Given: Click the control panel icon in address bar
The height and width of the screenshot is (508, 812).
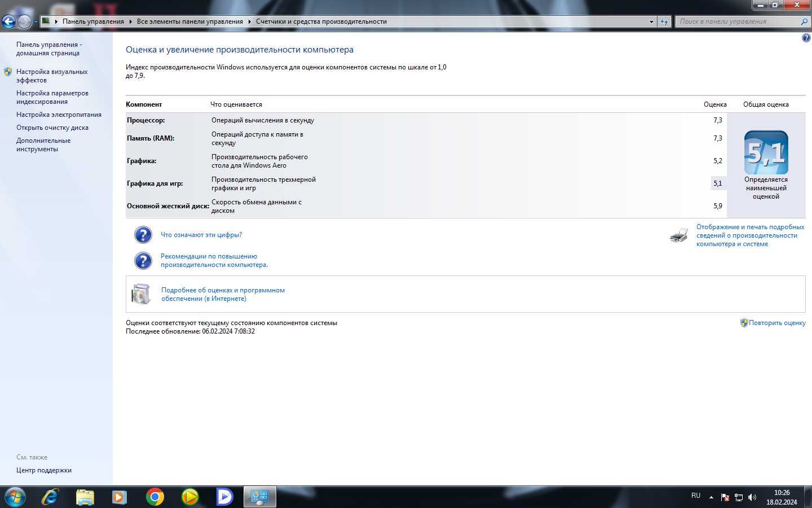Looking at the screenshot, I should [x=46, y=21].
